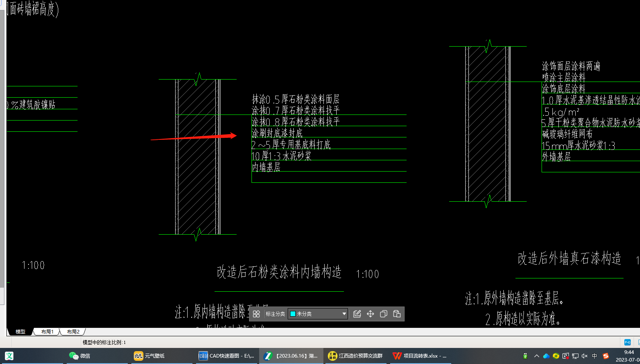Viewport: 640px width, 364px height.
Task: Switch to the 布局2 layout tab
Action: pos(73,332)
